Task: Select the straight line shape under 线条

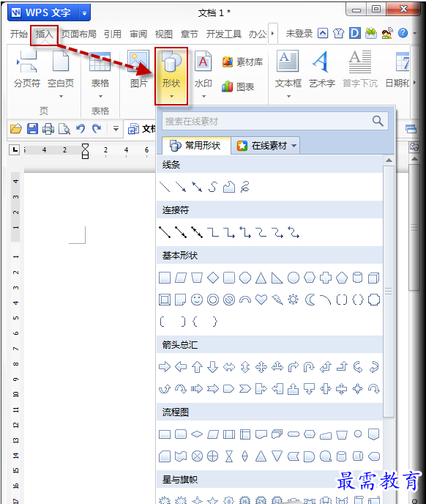Action: click(165, 187)
